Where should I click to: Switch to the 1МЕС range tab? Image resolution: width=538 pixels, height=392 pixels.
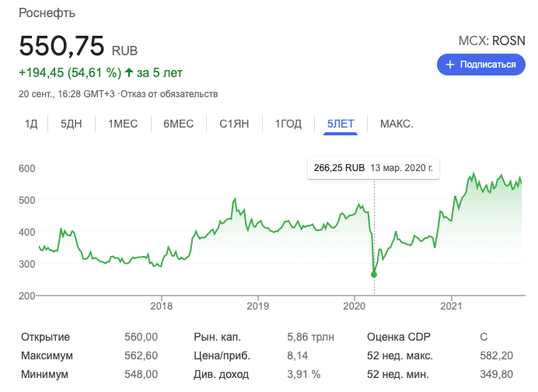click(123, 124)
